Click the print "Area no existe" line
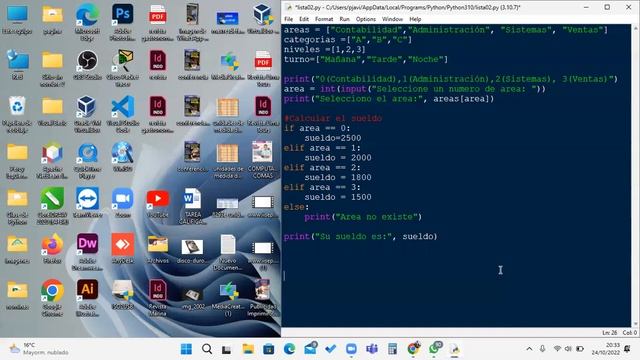 tap(363, 217)
